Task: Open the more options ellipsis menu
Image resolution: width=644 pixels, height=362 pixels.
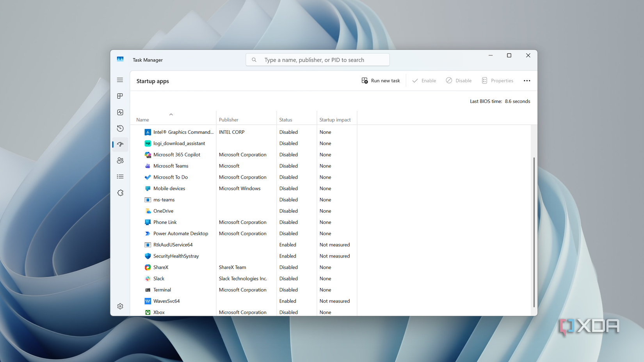Action: (527, 81)
